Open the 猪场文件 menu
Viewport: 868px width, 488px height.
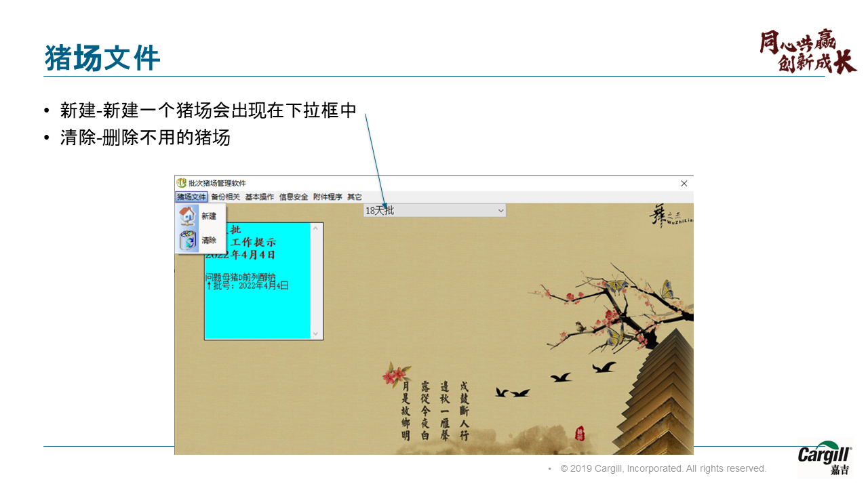pyautogui.click(x=191, y=197)
